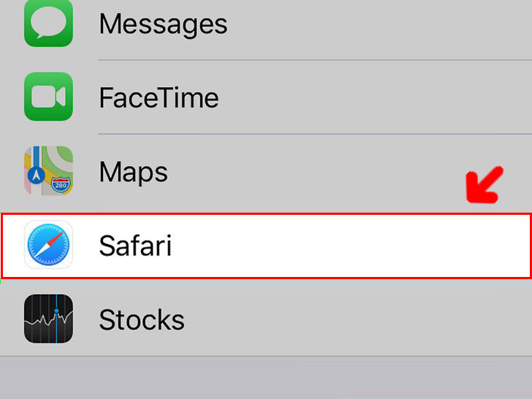Click empty right side of FaceTime row
Viewport: 532px width, 399px height.
click(373, 97)
